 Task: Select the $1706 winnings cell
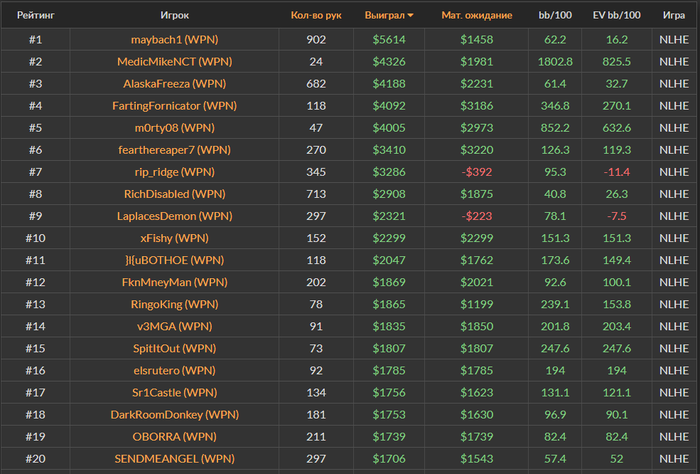point(389,459)
